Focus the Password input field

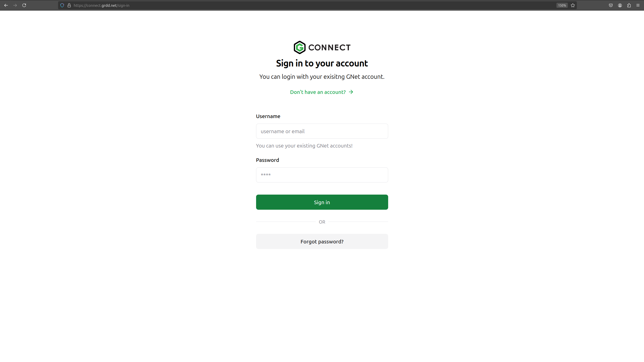(x=322, y=175)
